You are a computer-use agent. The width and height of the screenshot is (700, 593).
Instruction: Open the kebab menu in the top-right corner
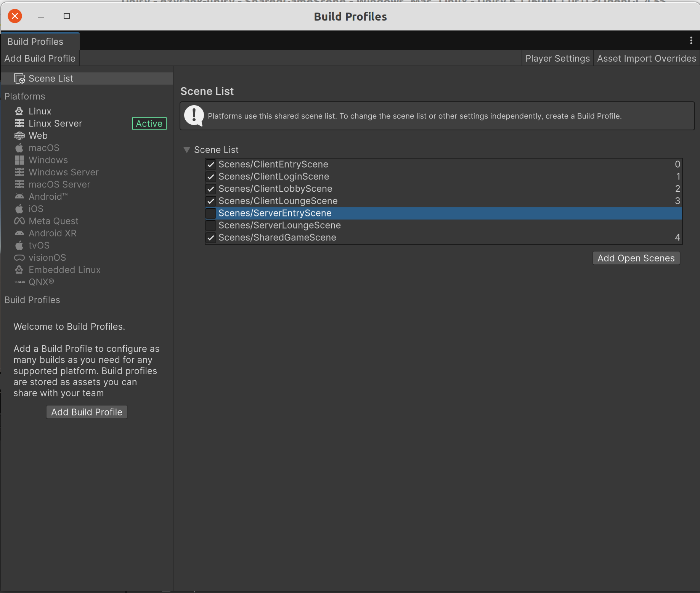[691, 40]
